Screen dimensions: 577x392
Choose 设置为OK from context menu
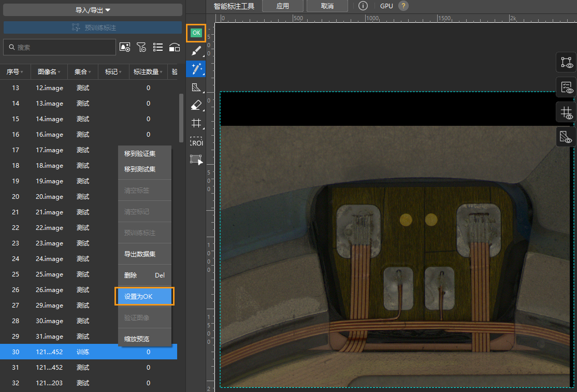(x=145, y=296)
